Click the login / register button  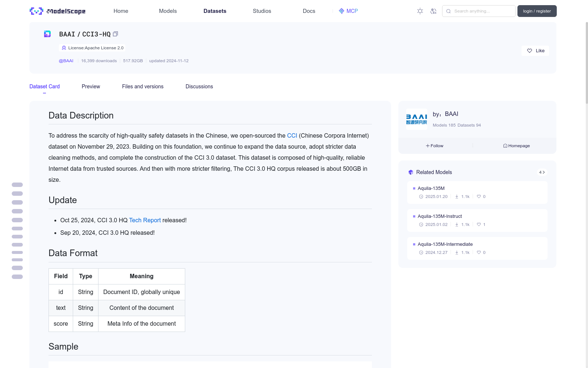[537, 11]
